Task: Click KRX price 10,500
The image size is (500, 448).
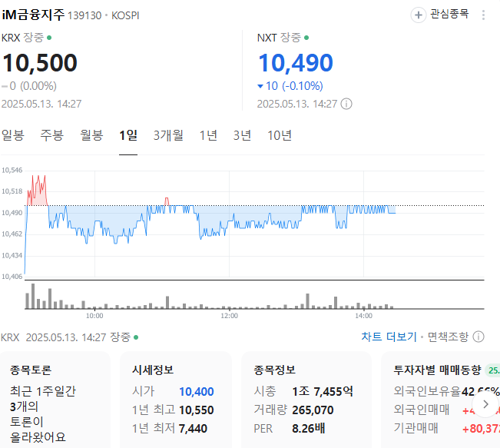Action: (39, 63)
